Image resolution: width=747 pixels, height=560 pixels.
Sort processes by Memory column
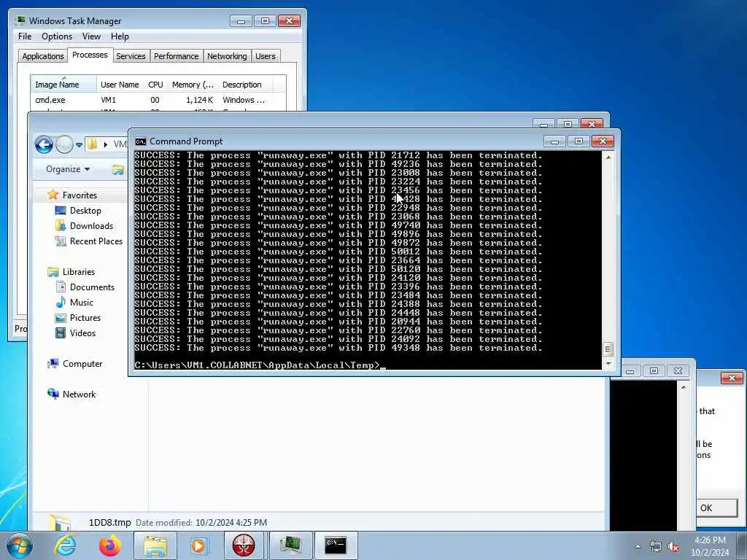point(193,85)
